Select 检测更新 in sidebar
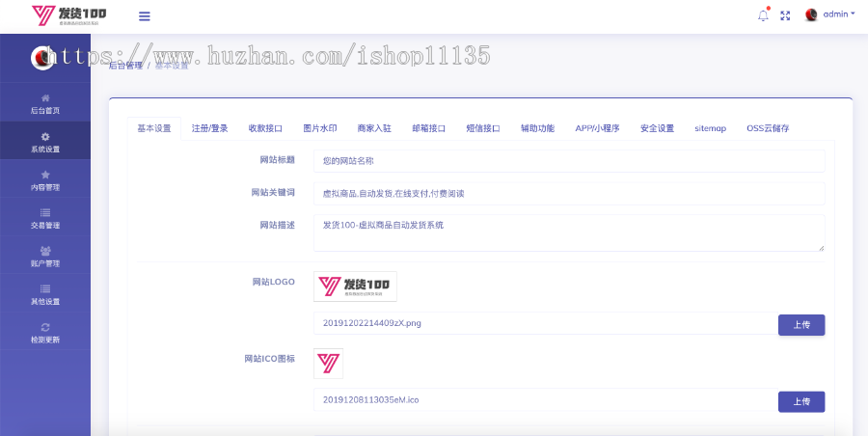The width and height of the screenshot is (868, 436). [x=45, y=332]
